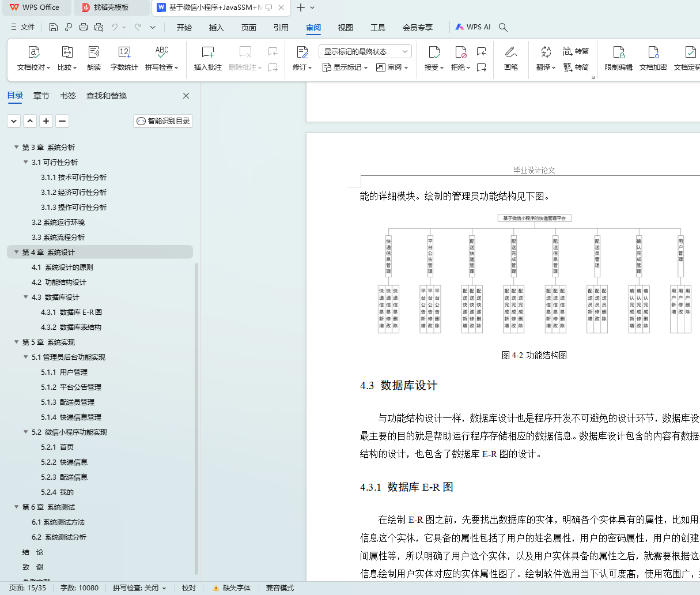Screen dimensions: 700x595
Task: Switch navigation pane to 章节 tab
Action: [41, 96]
